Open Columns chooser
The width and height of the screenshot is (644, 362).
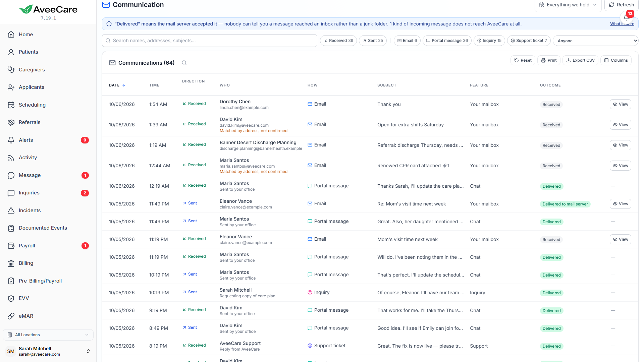pos(616,60)
